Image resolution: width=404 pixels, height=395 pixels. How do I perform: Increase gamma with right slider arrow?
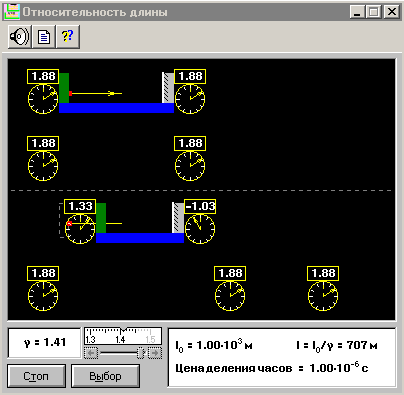point(155,353)
